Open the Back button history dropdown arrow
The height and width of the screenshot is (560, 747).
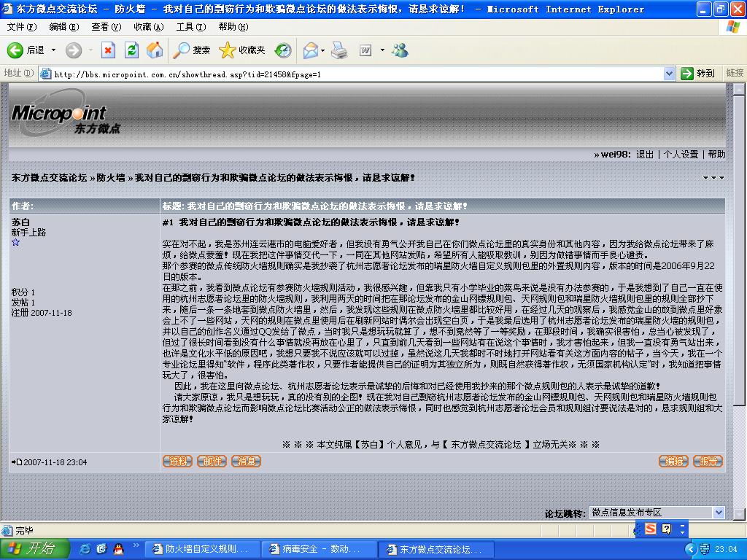53,50
